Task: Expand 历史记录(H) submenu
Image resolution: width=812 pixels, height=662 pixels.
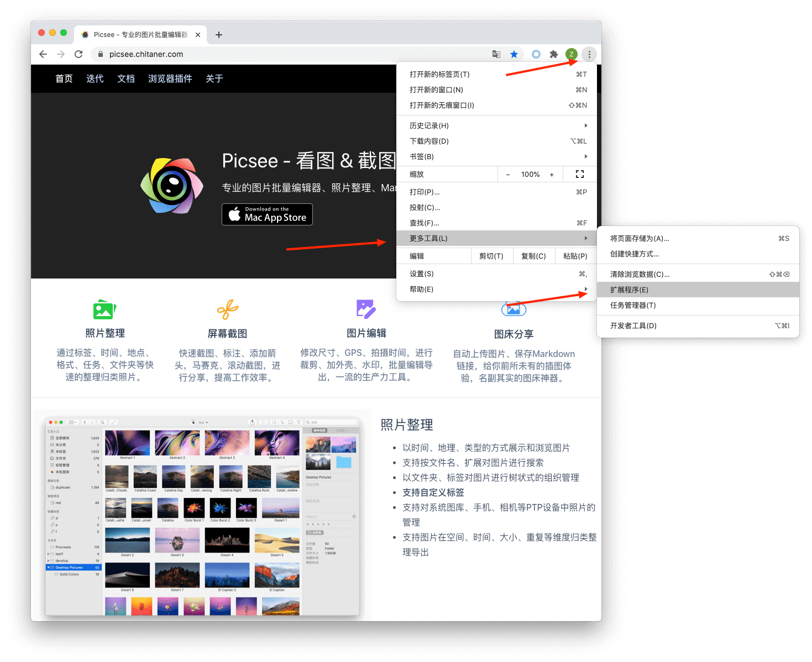Action: pyautogui.click(x=496, y=125)
